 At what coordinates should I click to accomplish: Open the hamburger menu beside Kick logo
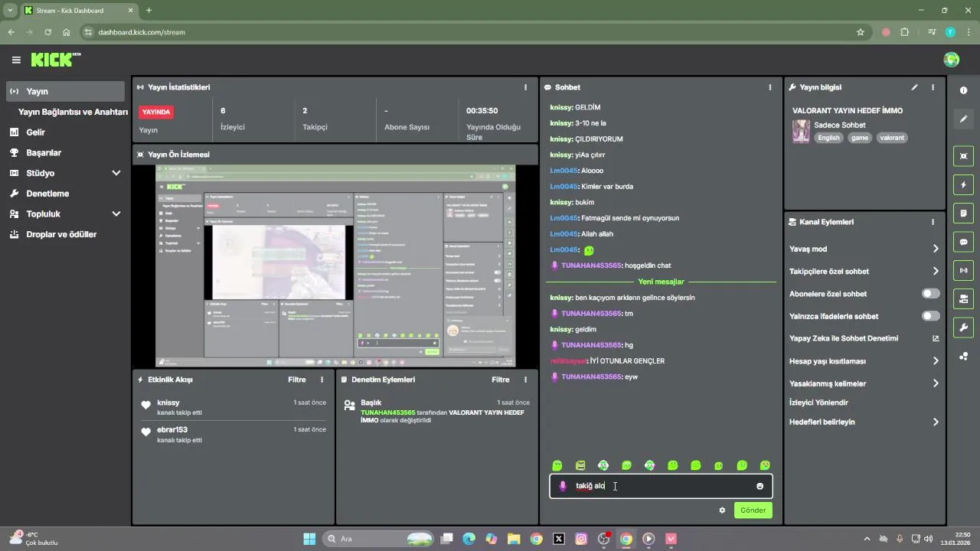16,60
